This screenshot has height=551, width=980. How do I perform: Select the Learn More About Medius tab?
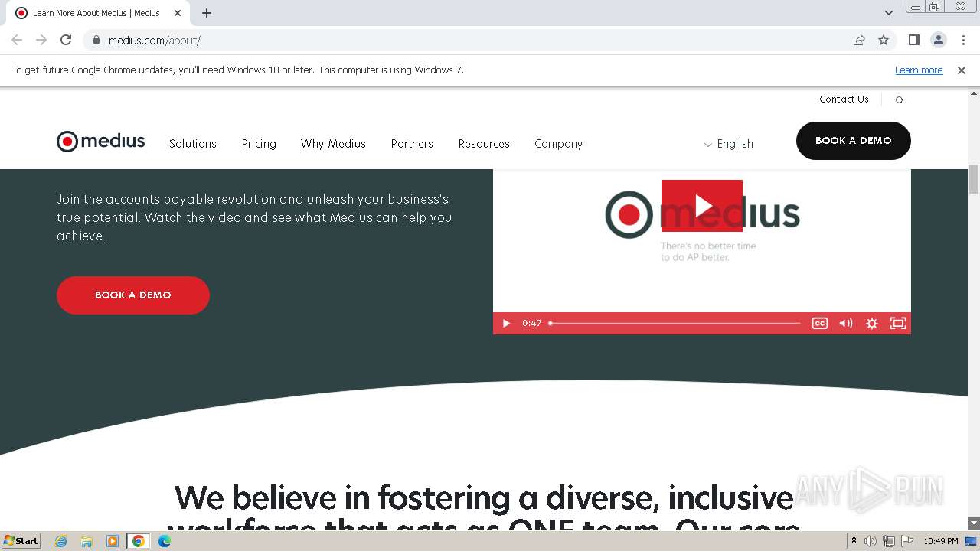coord(96,13)
